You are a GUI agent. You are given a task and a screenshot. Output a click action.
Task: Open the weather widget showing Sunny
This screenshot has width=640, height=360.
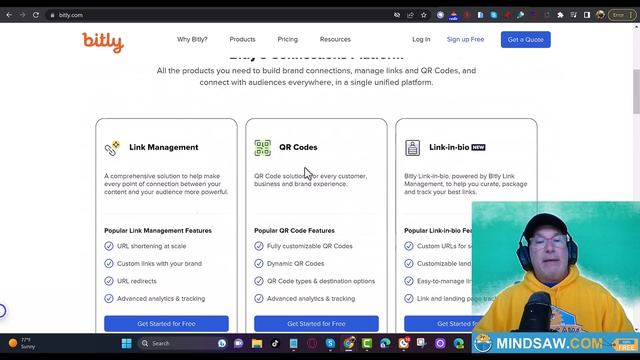(22, 343)
